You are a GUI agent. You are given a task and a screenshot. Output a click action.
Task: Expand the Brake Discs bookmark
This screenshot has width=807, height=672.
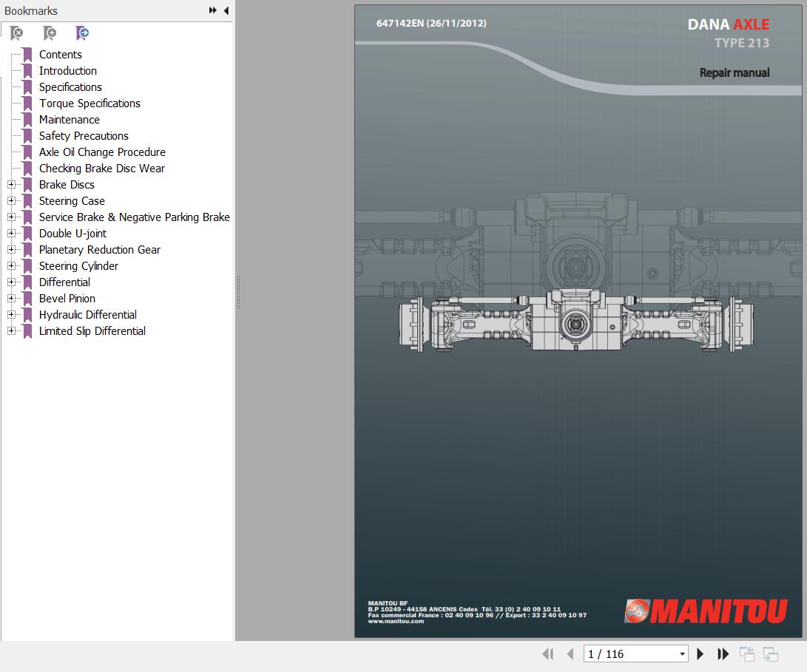(x=11, y=184)
